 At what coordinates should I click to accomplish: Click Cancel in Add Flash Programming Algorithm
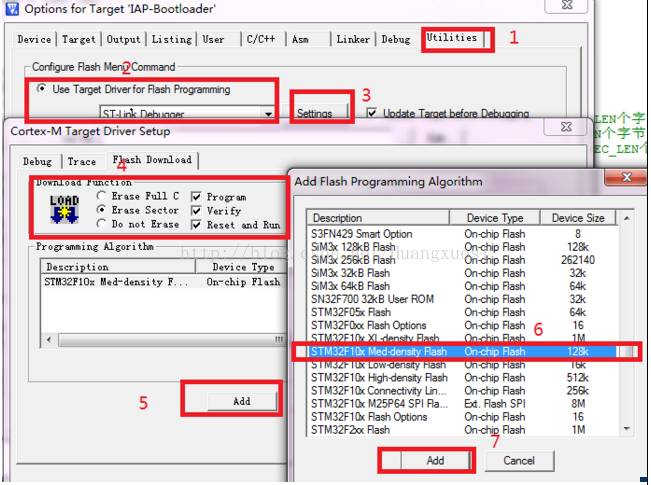[x=519, y=461]
